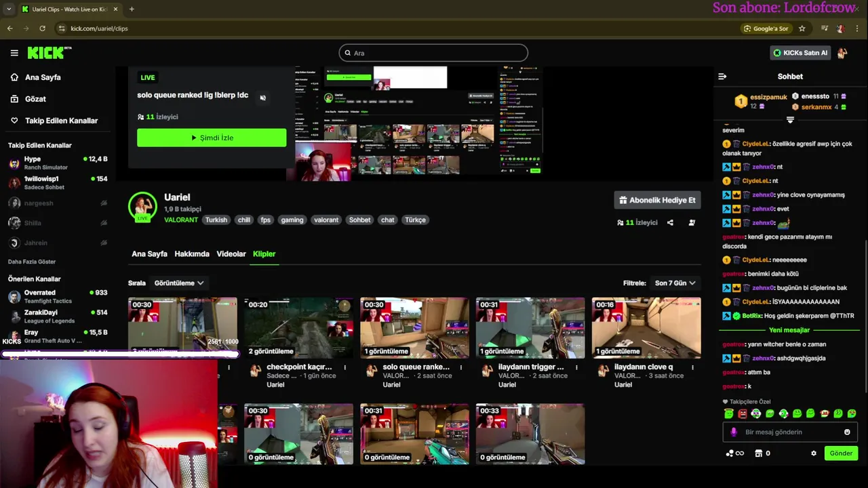This screenshot has width=868, height=488.
Task: Open the Hakkımda tab
Action: (192, 253)
